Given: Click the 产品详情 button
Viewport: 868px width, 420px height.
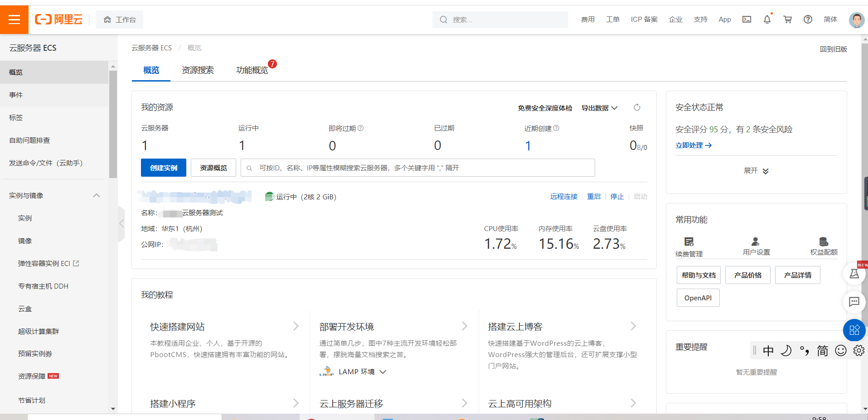Looking at the screenshot, I should [x=798, y=275].
